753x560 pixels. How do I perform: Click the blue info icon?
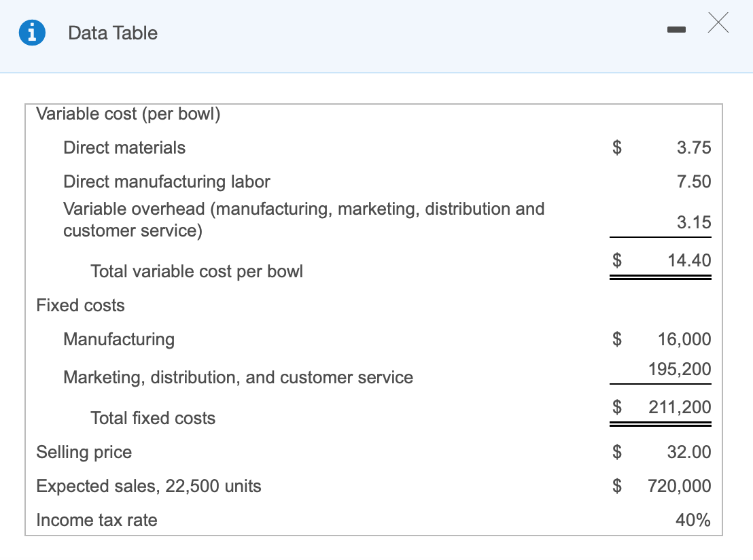coord(32,33)
